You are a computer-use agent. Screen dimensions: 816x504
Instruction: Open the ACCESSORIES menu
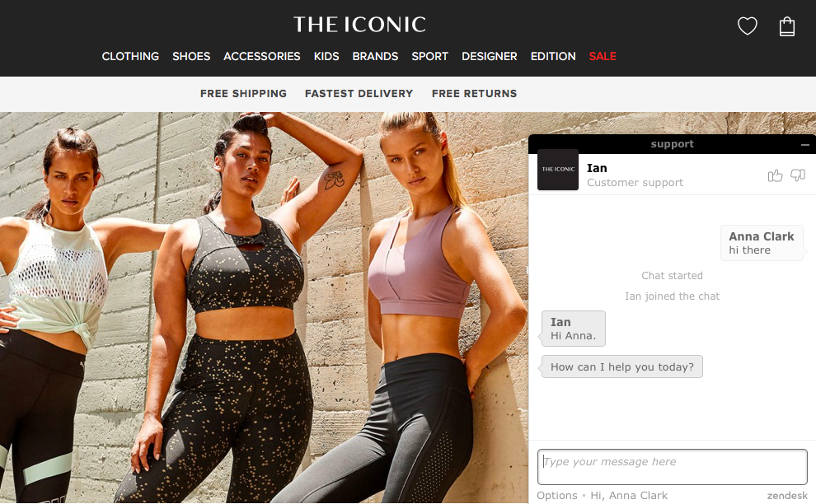262,56
